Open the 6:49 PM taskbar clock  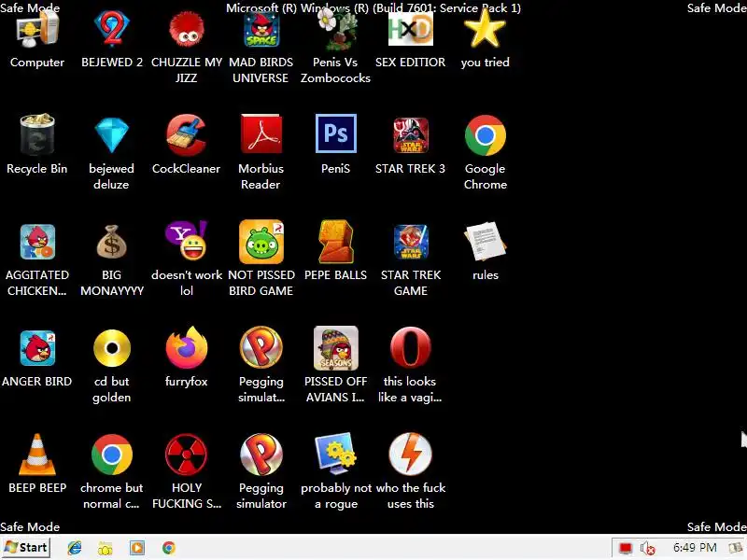(695, 548)
